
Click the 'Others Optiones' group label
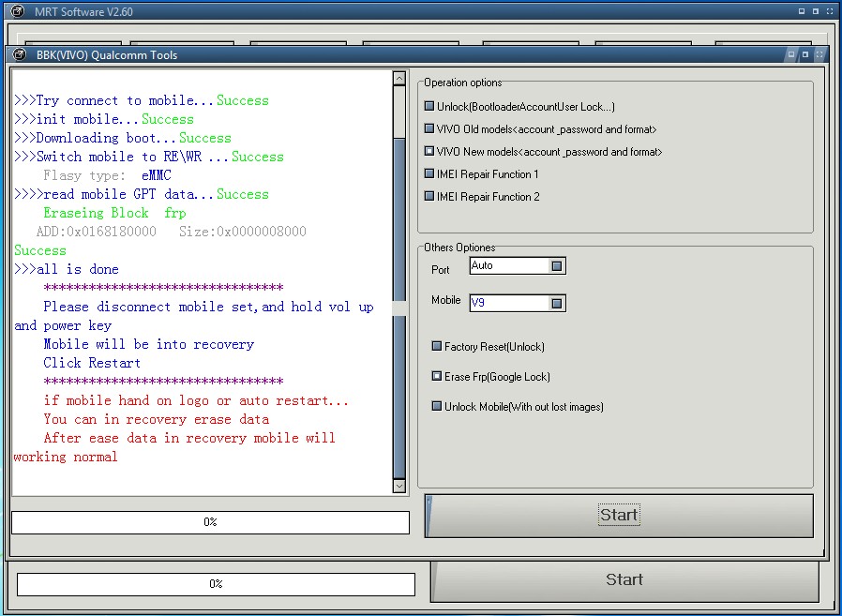coord(459,247)
